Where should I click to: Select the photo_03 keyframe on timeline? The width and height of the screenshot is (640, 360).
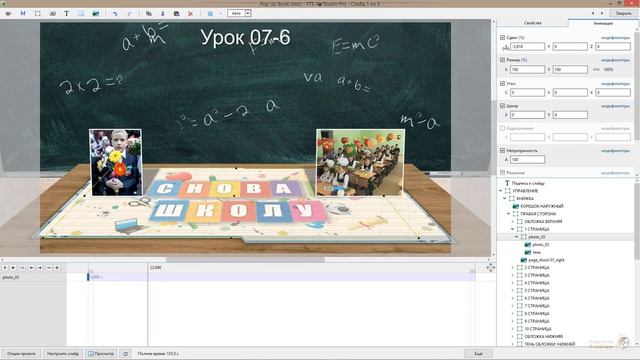point(88,277)
